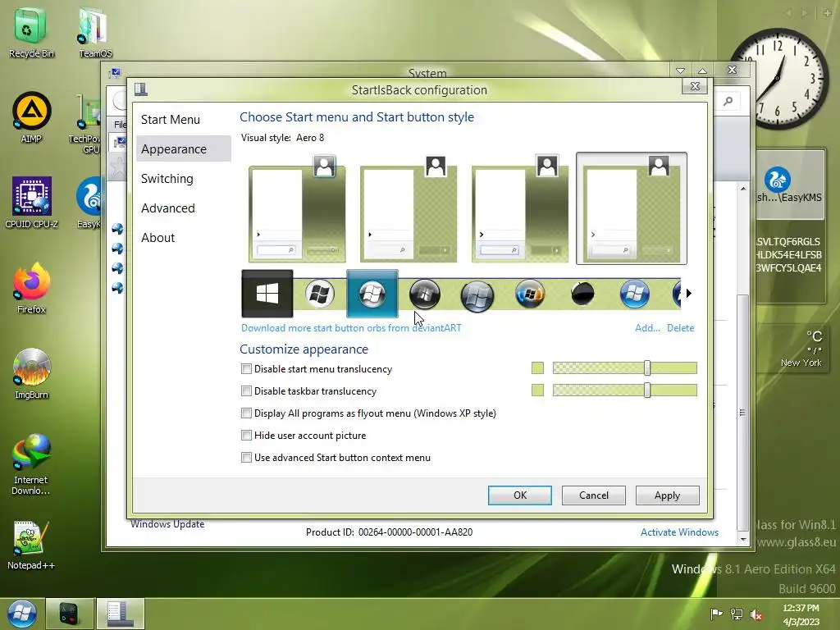This screenshot has width=840, height=630.
Task: Open the Notepad++ desktop icon
Action: coord(31,545)
